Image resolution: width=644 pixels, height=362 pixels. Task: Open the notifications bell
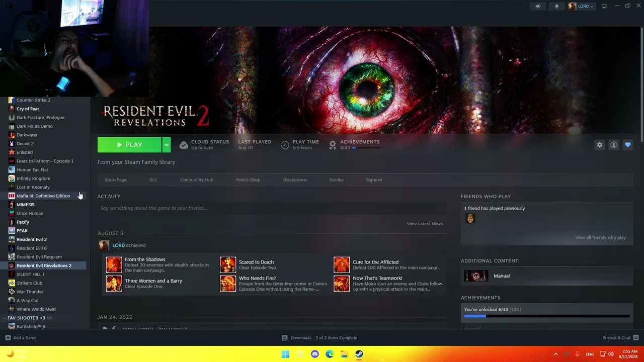tap(556, 6)
